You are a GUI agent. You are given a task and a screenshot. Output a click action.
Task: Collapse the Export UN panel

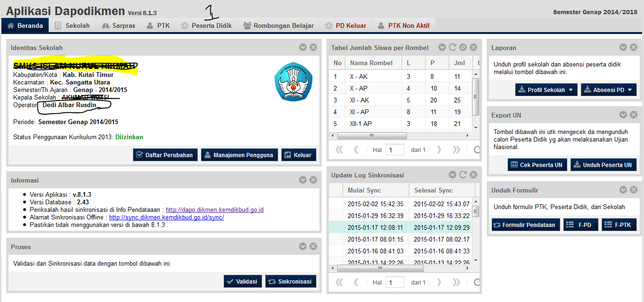click(623, 115)
